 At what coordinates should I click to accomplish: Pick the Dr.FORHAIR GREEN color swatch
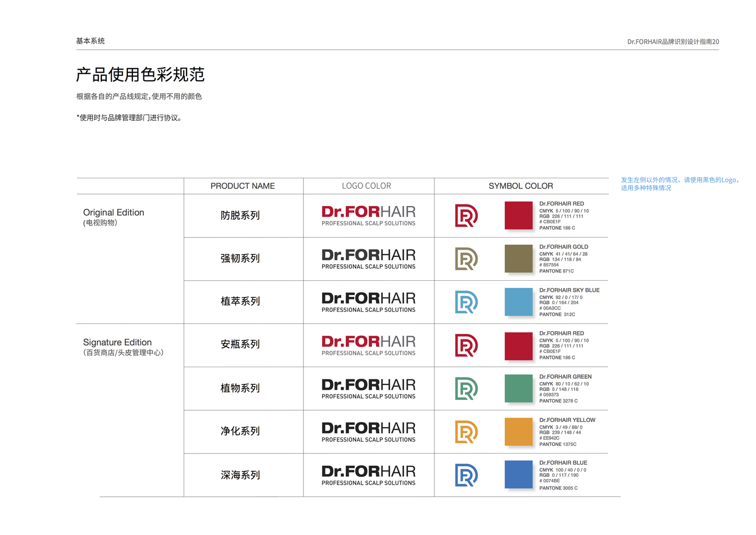point(519,388)
